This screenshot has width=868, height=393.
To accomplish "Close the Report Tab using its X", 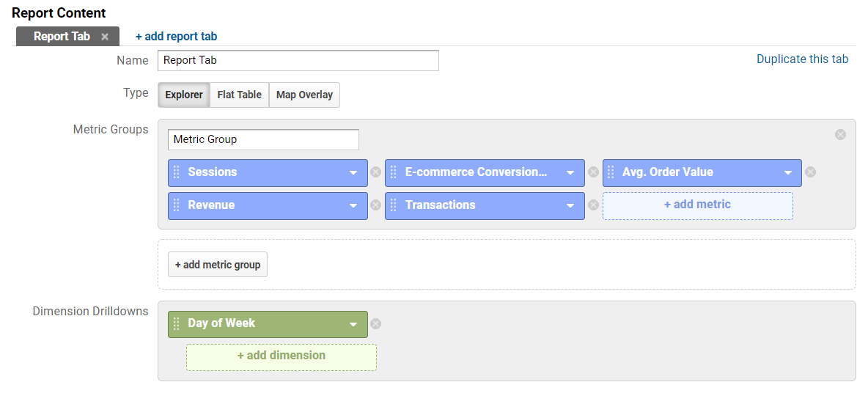I will pos(105,37).
